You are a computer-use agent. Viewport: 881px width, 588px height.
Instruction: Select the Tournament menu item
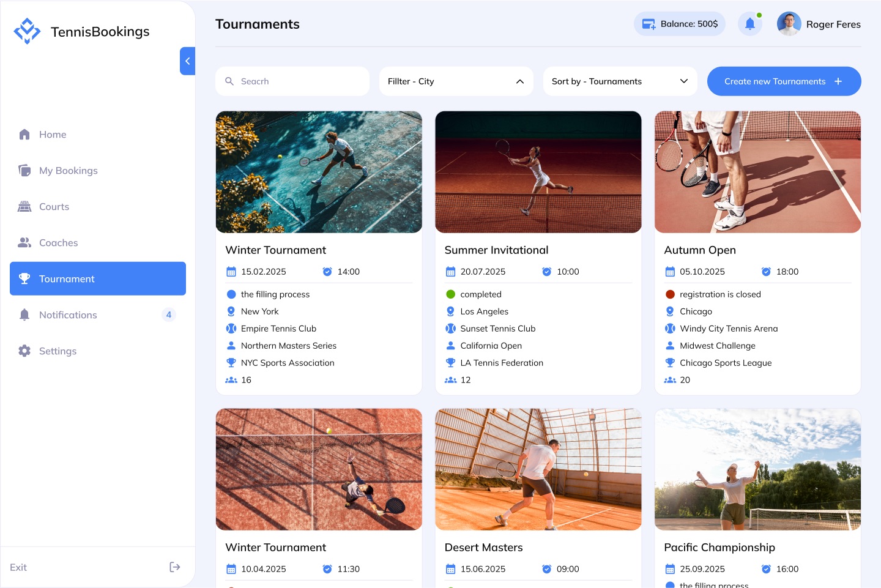tap(98, 279)
